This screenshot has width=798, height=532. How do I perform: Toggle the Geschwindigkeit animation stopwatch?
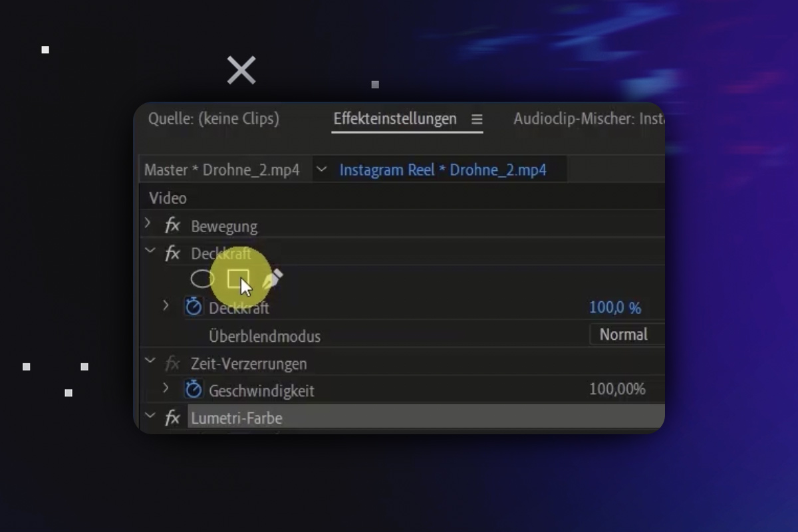pyautogui.click(x=194, y=388)
